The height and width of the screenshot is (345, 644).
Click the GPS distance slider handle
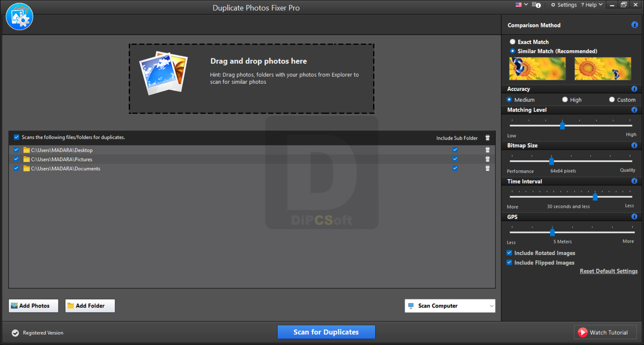point(552,232)
